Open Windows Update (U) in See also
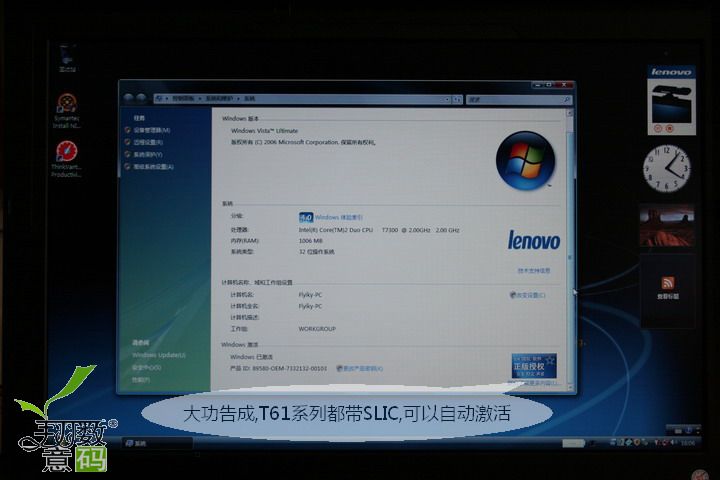Screen dimensions: 720x480 pyautogui.click(x=159, y=355)
